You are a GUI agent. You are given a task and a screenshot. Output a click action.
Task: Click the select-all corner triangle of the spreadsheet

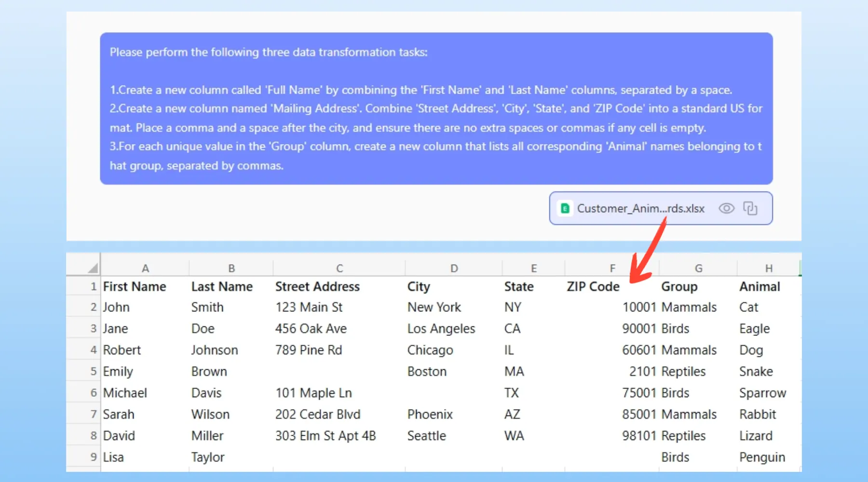coord(93,268)
